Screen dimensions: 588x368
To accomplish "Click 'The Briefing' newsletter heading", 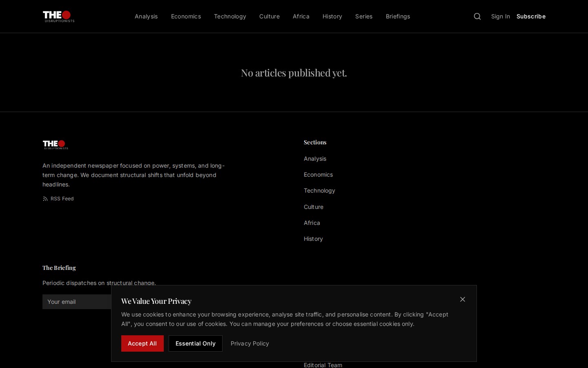I will (59, 268).
